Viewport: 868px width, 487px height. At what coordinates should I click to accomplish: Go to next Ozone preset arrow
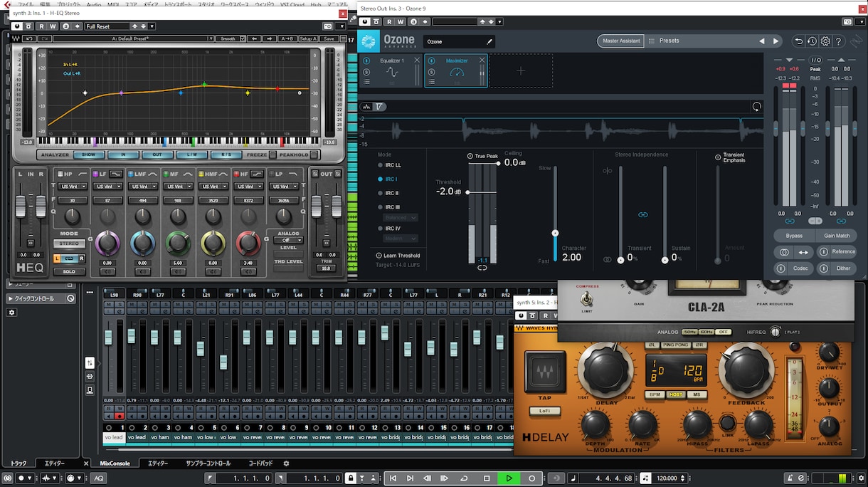click(776, 41)
